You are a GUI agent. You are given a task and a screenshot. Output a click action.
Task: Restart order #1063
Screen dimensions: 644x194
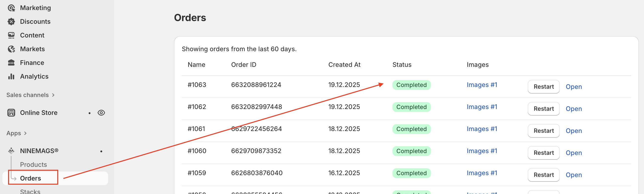click(x=543, y=87)
